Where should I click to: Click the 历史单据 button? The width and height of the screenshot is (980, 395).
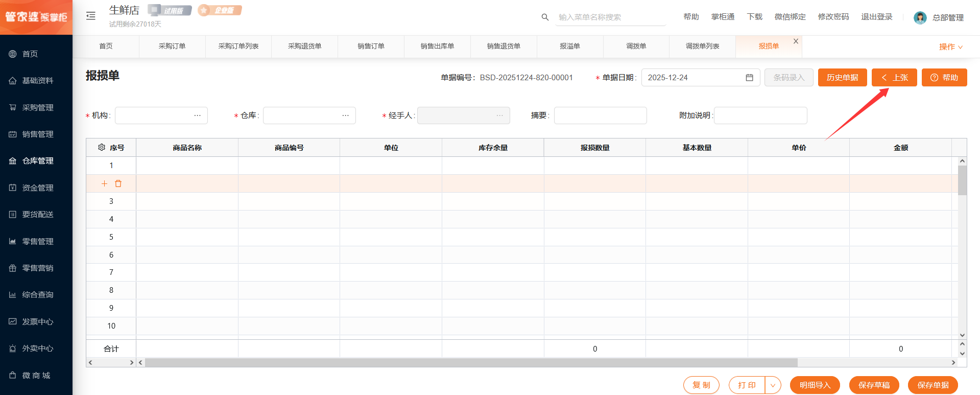click(x=842, y=78)
